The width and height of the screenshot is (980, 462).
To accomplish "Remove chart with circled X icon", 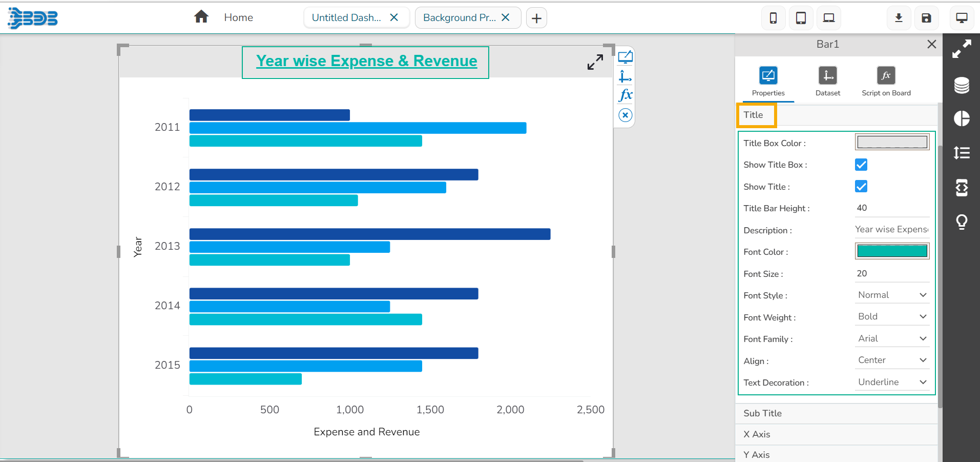I will [625, 115].
